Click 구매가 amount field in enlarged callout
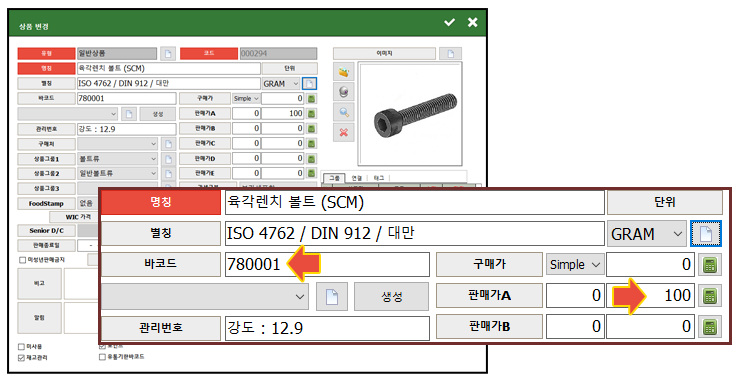 click(x=650, y=265)
